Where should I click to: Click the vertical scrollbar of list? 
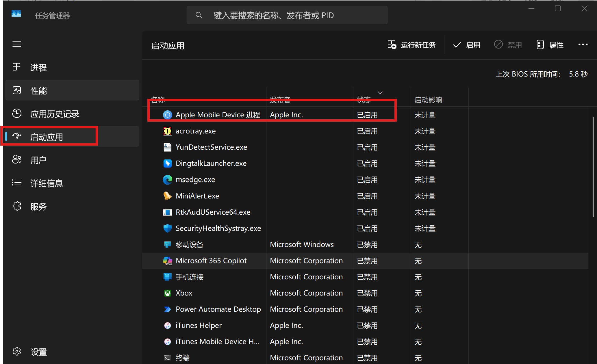click(593, 166)
